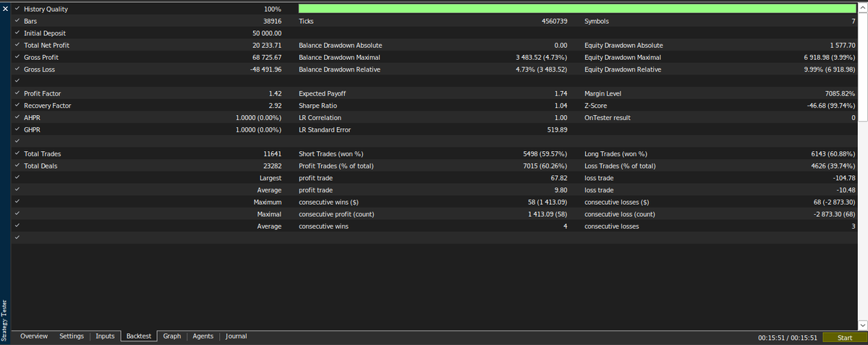This screenshot has width=868, height=345.
Task: Click the Recovery Factor value 2.92
Action: 275,106
